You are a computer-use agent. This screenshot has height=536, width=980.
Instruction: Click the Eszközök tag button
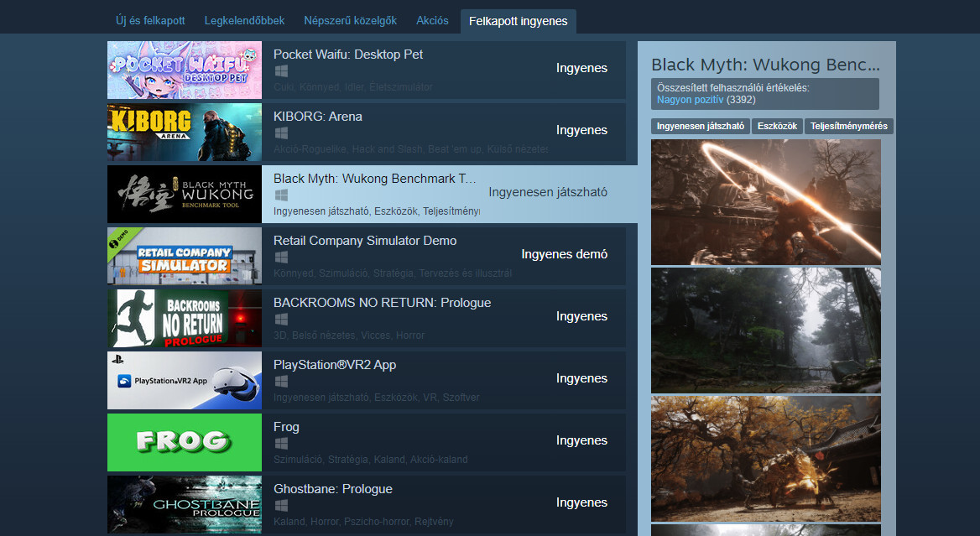[777, 126]
